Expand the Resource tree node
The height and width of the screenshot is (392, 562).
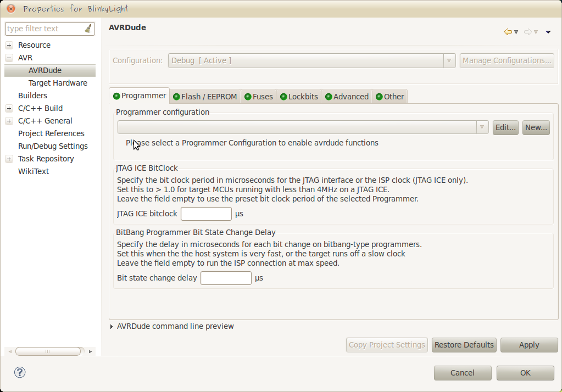pyautogui.click(x=9, y=45)
